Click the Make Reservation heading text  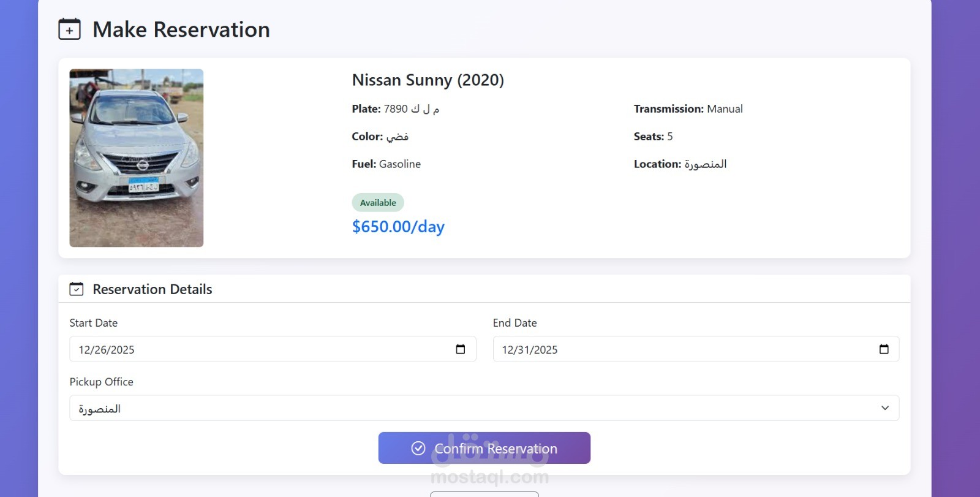181,29
